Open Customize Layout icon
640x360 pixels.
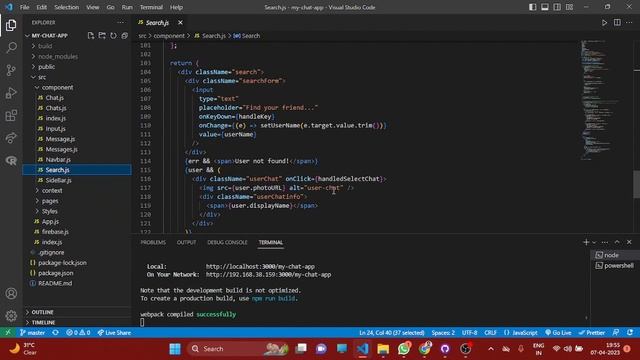tap(569, 7)
